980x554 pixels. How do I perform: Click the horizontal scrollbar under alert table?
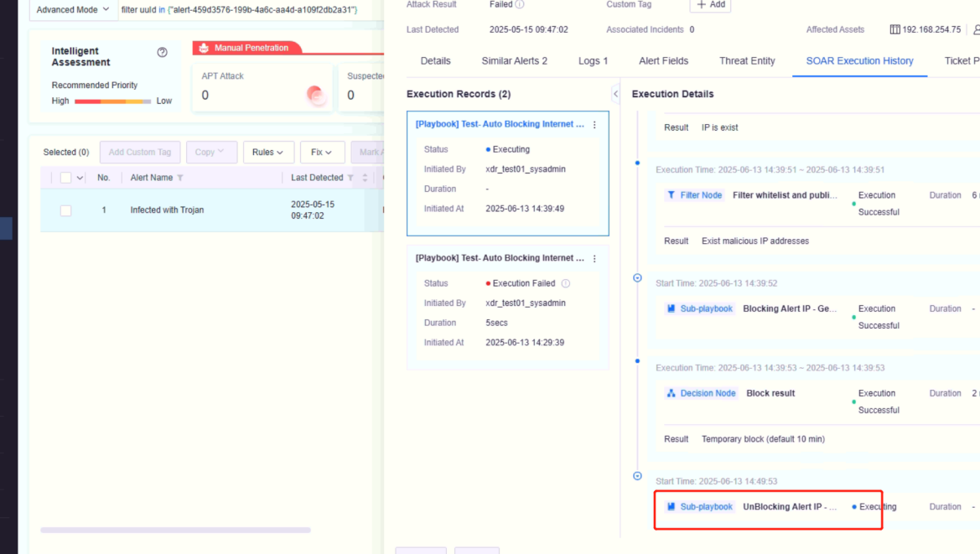(175, 530)
